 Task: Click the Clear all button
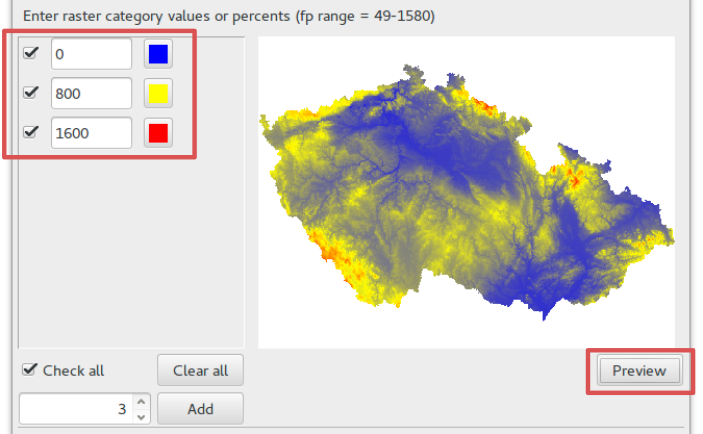(200, 370)
